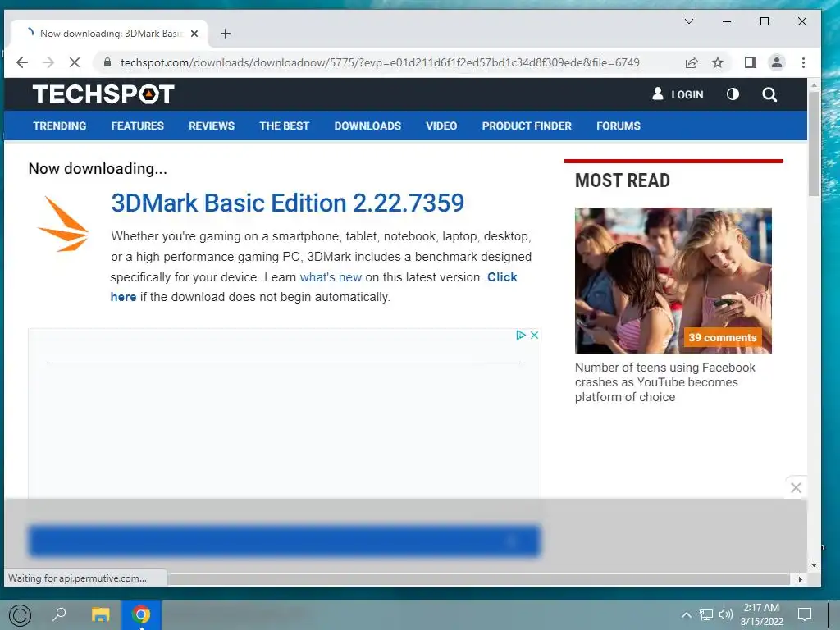
Task: Click the share page icon
Action: point(692,62)
